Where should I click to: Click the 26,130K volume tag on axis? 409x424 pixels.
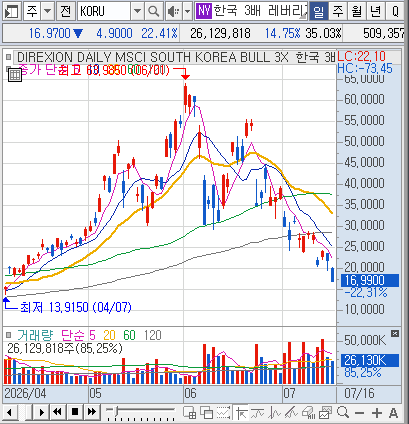click(x=370, y=360)
